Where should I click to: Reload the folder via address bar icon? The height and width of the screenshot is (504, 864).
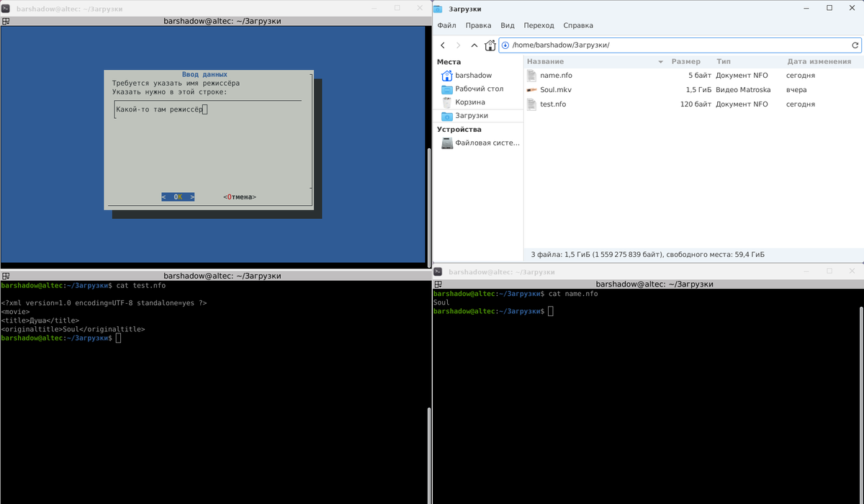(855, 45)
